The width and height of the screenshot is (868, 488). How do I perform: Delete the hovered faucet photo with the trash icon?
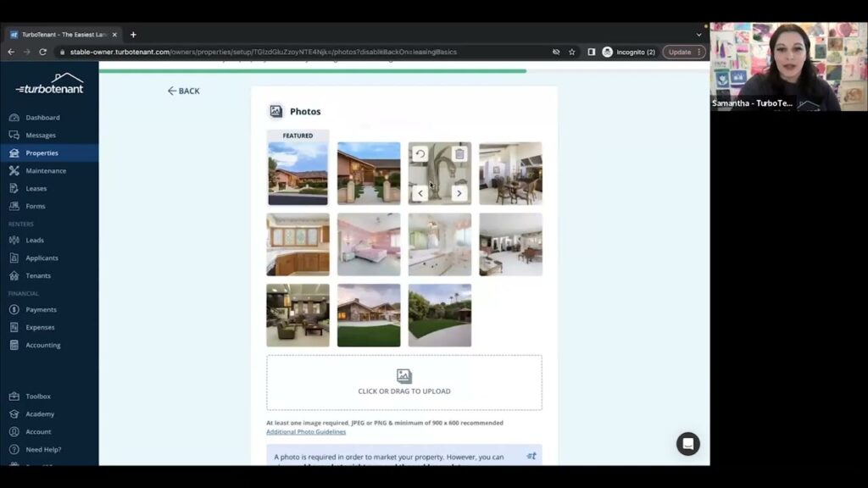(x=459, y=154)
